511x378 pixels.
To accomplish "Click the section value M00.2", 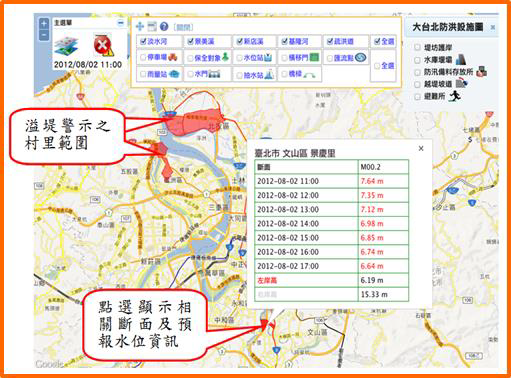I will coord(370,167).
